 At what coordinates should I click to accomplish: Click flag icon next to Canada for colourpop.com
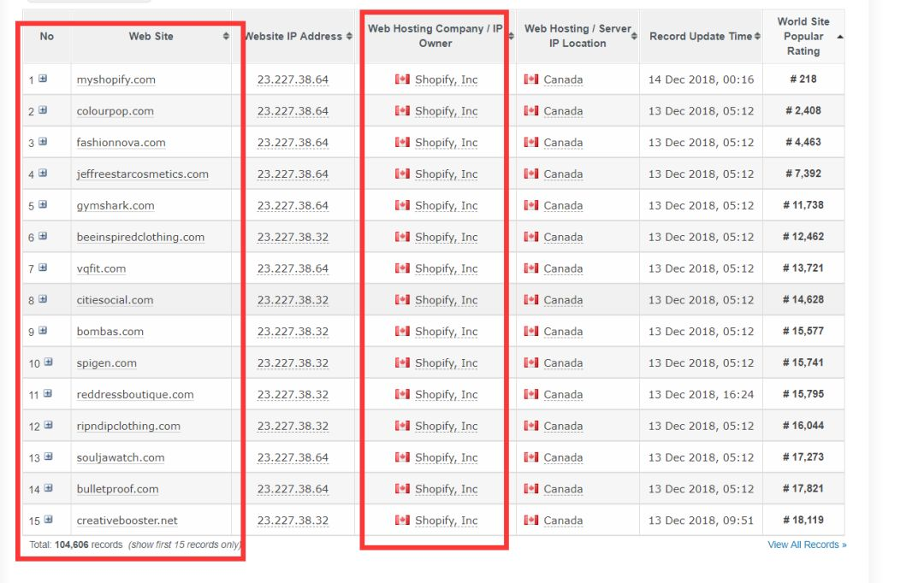531,111
